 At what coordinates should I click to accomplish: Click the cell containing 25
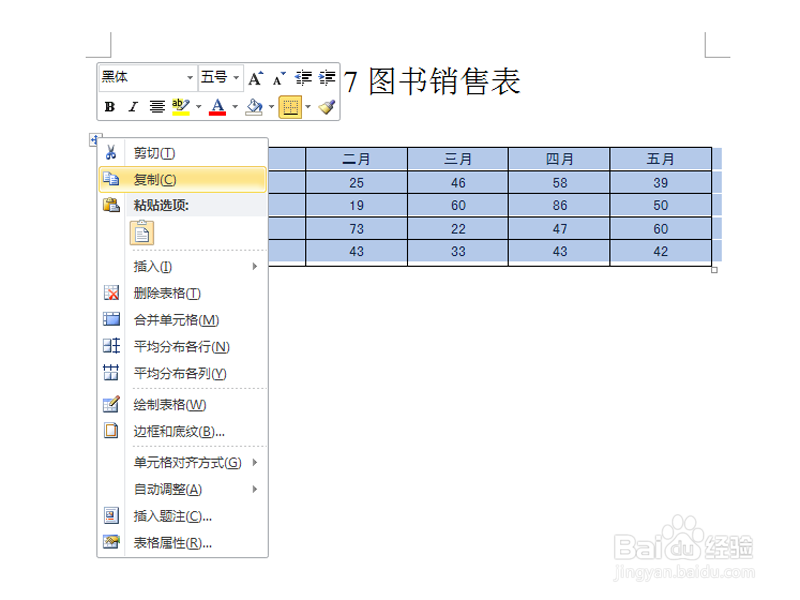click(x=357, y=183)
